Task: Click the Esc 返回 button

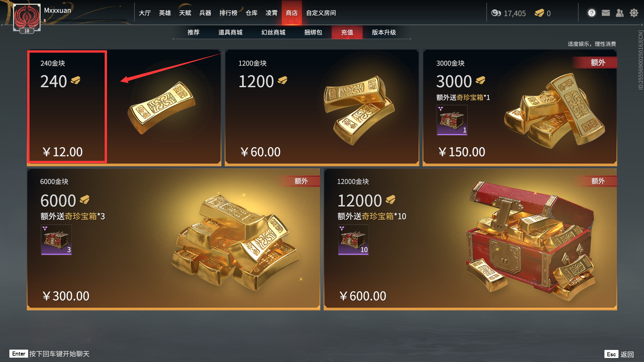Action: click(x=619, y=354)
